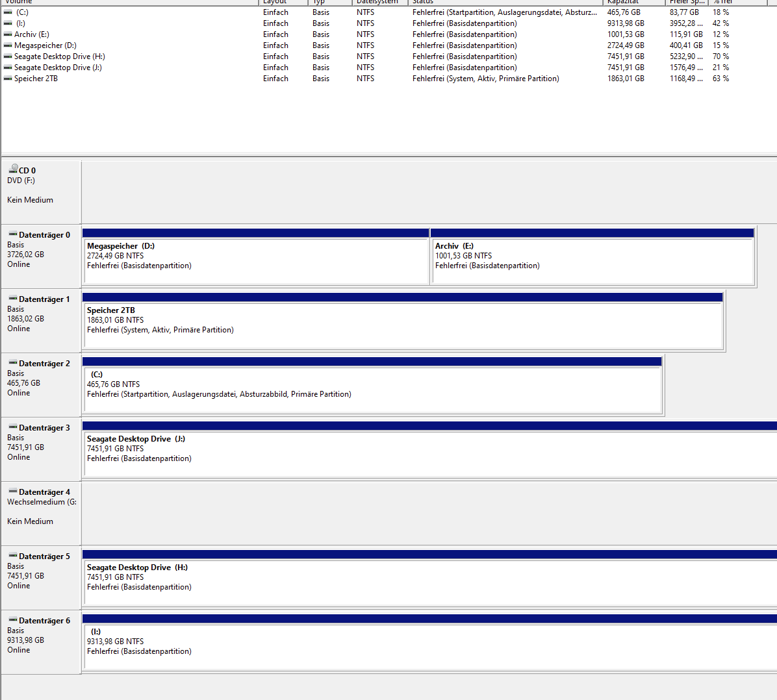Click 'Seagate Desktop Drive (H:)' in the volume list
The image size is (777, 700).
[60, 56]
